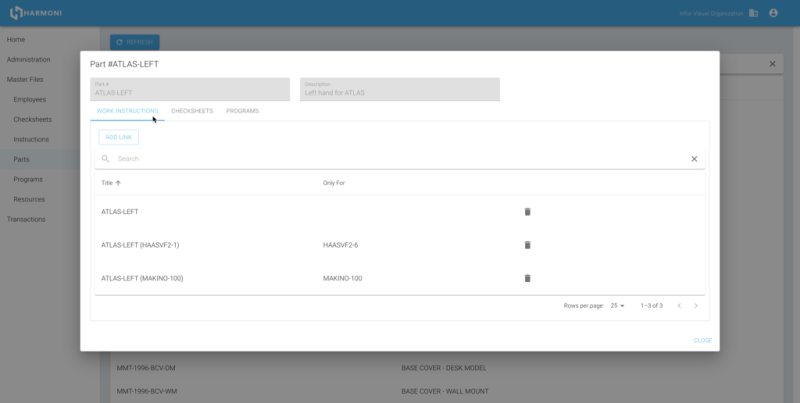
Task: Open Administration in the sidebar
Action: coord(28,59)
